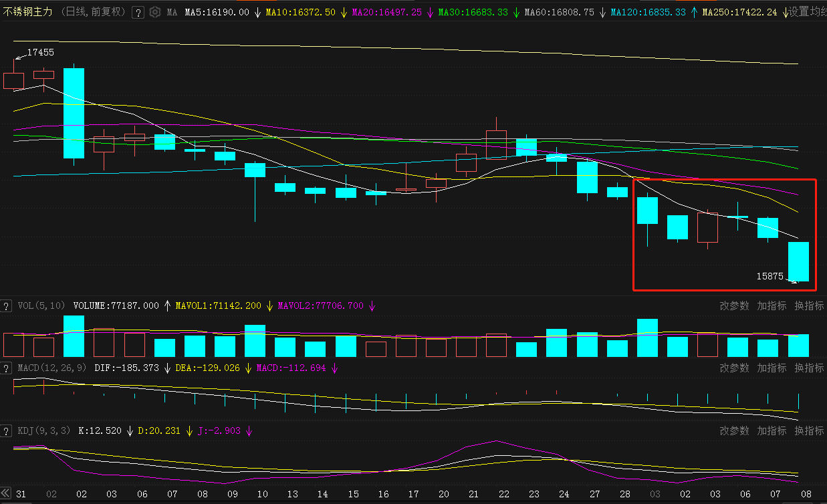Click 改参数 in the KDJ panel

pos(734,430)
